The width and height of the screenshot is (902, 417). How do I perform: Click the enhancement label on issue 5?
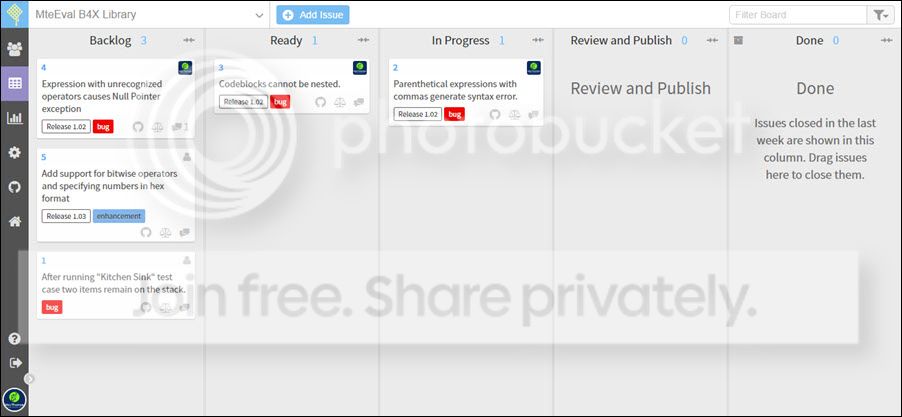coord(119,216)
